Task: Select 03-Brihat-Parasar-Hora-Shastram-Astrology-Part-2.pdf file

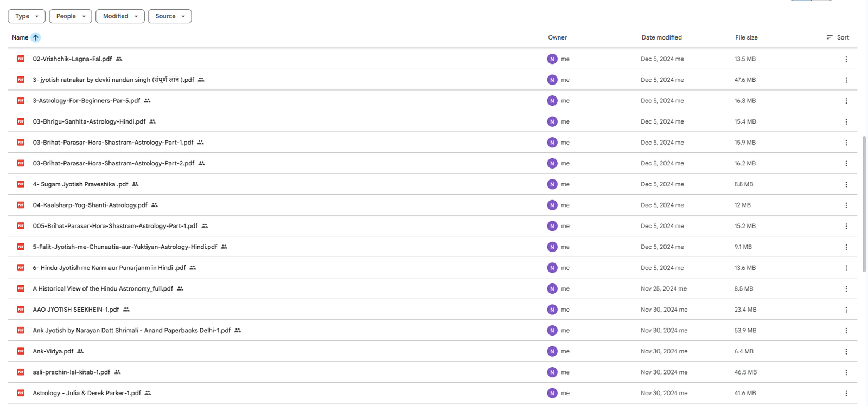Action: pos(113,163)
